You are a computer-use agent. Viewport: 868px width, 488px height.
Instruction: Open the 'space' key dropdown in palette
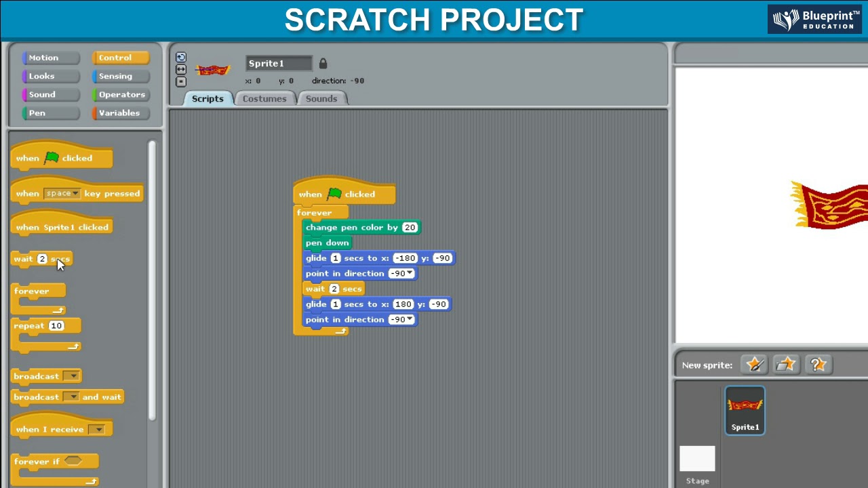pos(62,193)
